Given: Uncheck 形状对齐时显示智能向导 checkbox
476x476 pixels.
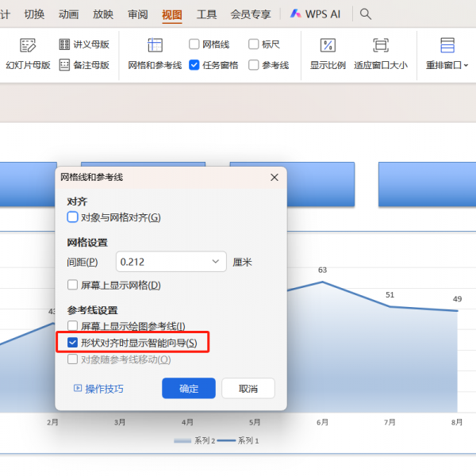Looking at the screenshot, I should [73, 343].
